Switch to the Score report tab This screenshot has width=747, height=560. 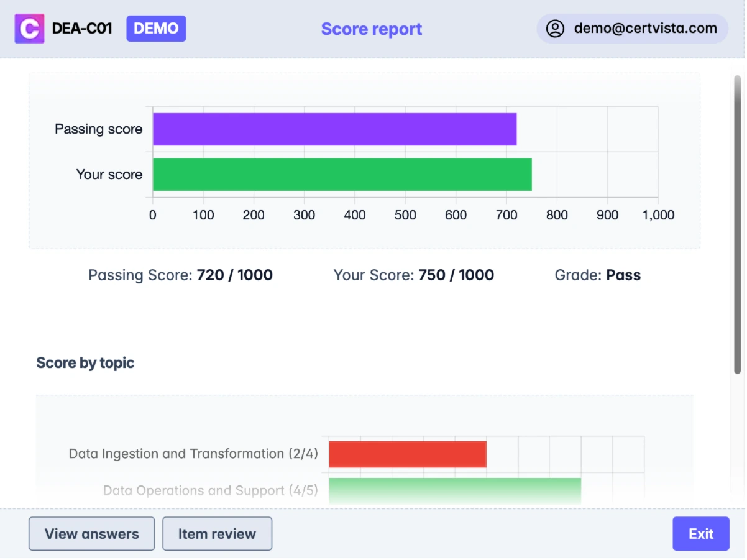(371, 28)
